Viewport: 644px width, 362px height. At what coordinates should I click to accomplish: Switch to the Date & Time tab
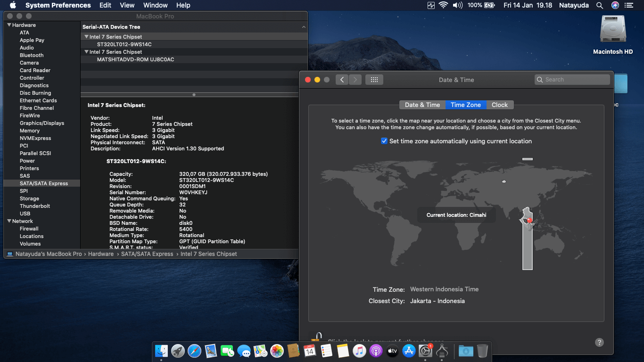tap(422, 105)
